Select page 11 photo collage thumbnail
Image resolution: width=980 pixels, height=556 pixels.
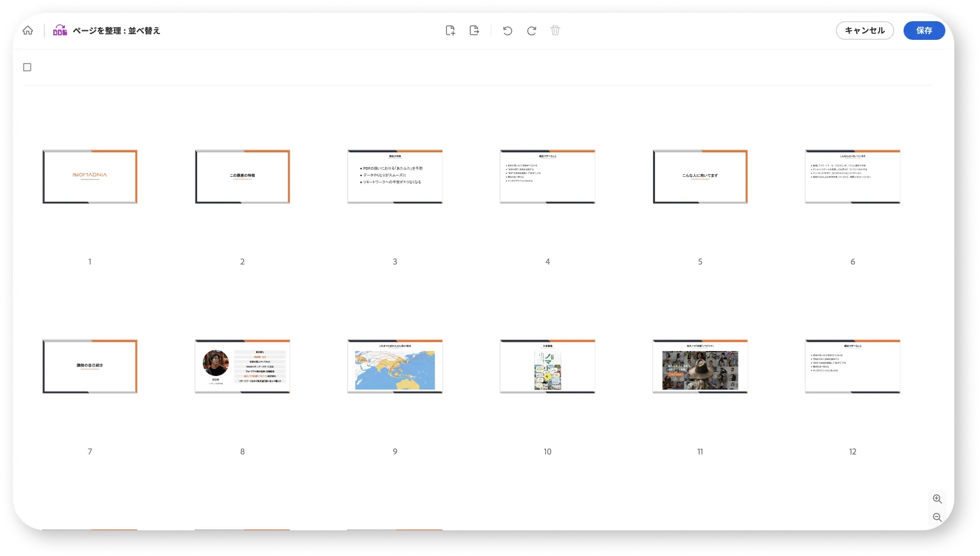700,366
